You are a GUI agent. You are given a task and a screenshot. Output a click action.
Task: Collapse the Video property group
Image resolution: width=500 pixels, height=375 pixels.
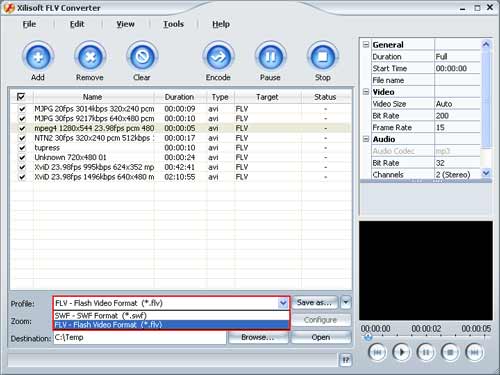tap(366, 92)
